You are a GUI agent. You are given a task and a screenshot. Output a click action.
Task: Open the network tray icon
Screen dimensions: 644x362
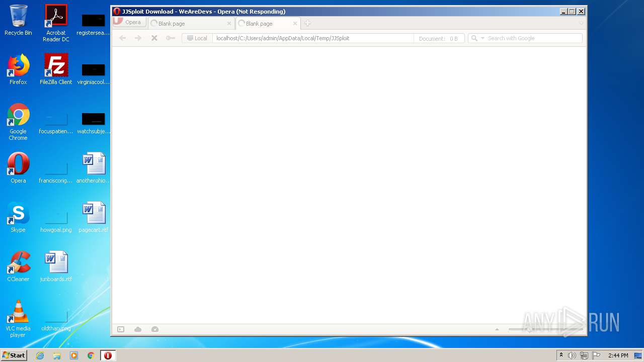pyautogui.click(x=584, y=355)
